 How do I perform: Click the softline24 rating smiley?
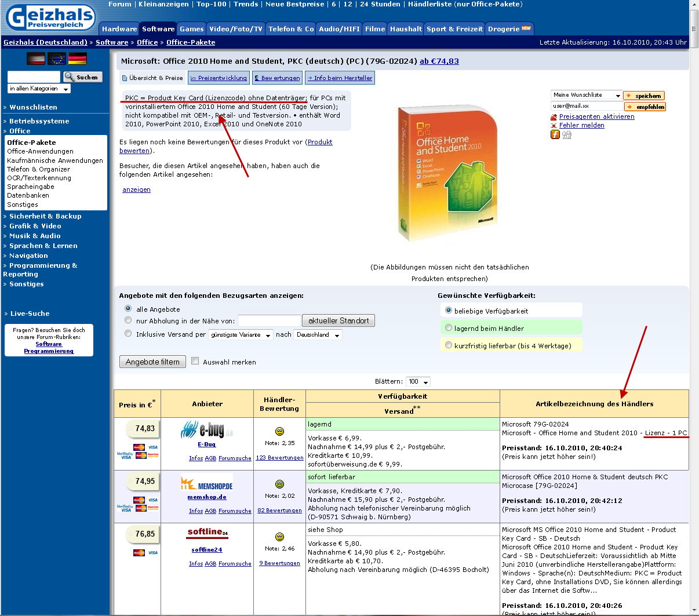(x=279, y=537)
